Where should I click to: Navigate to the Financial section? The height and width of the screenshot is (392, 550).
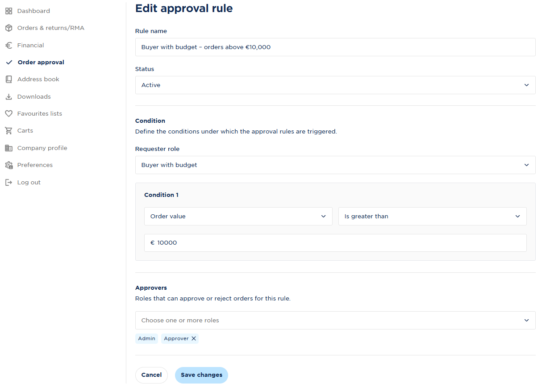coord(31,45)
